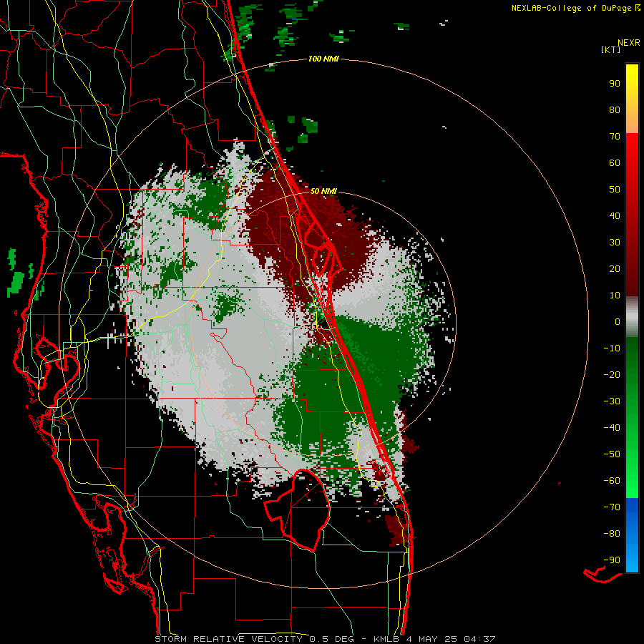Click the 70 value on velocity scale
The width and height of the screenshot is (644, 644).
point(615,137)
